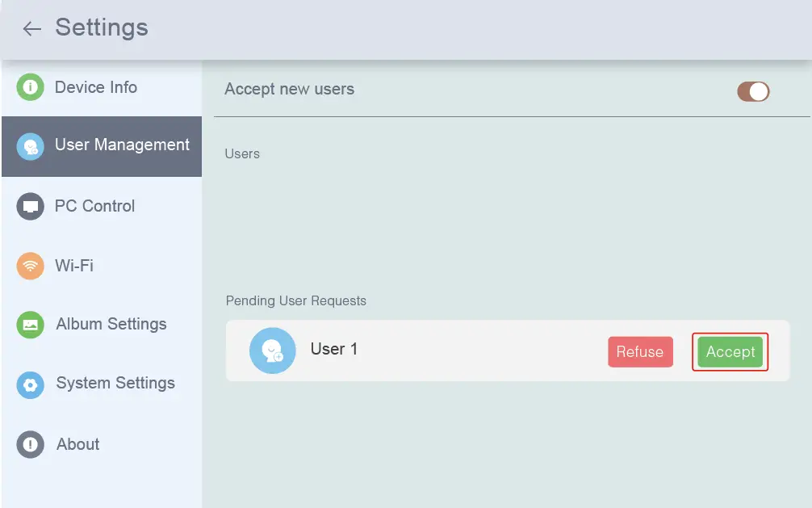Disable the Accept new users toggle
Screen dimensions: 812x508
pyautogui.click(x=753, y=91)
